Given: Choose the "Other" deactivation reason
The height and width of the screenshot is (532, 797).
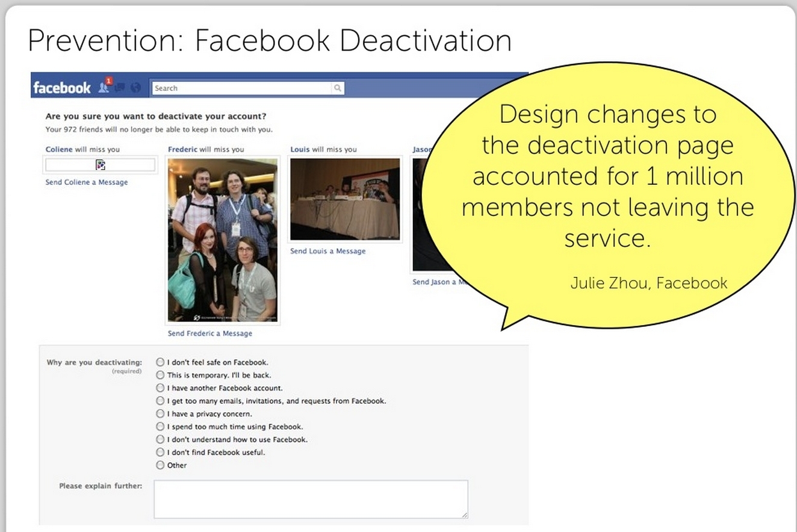Looking at the screenshot, I should pyautogui.click(x=160, y=465).
